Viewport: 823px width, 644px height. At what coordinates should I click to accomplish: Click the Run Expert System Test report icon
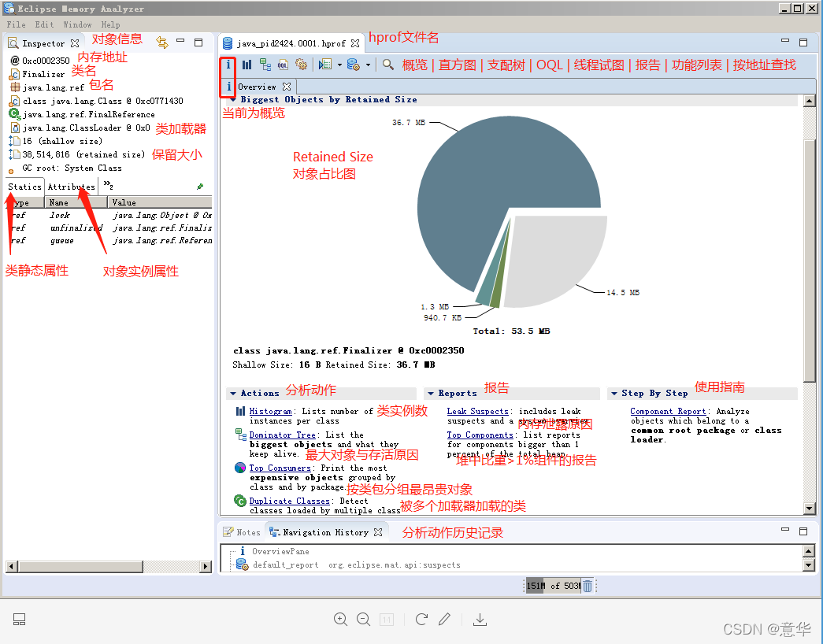[325, 65]
